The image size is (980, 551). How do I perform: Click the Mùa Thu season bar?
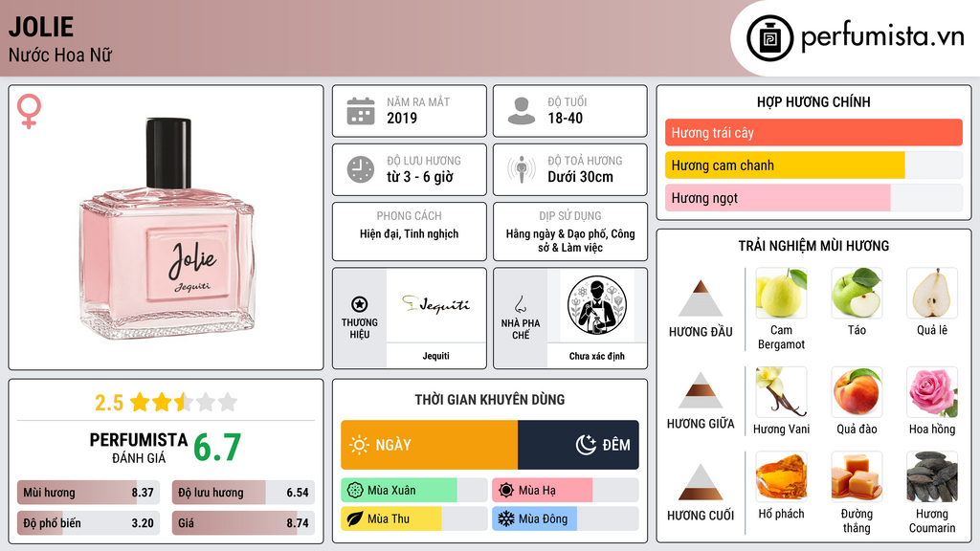[414, 518]
